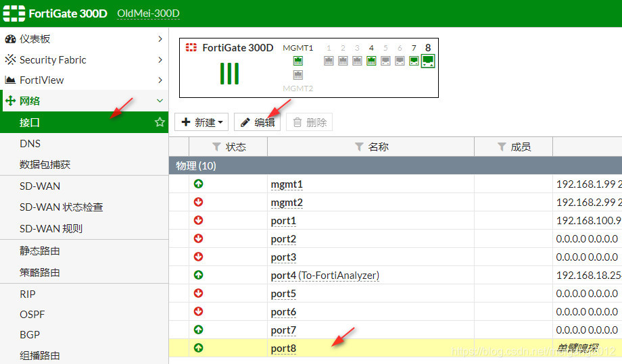Click the 192.168.1.99 address cell
This screenshot has height=364, width=622.
coord(588,184)
